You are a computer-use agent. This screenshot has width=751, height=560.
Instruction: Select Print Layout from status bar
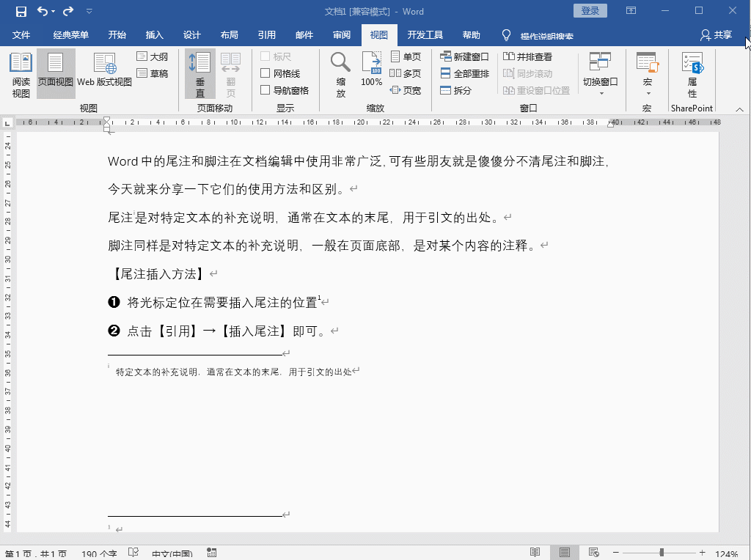click(x=565, y=553)
